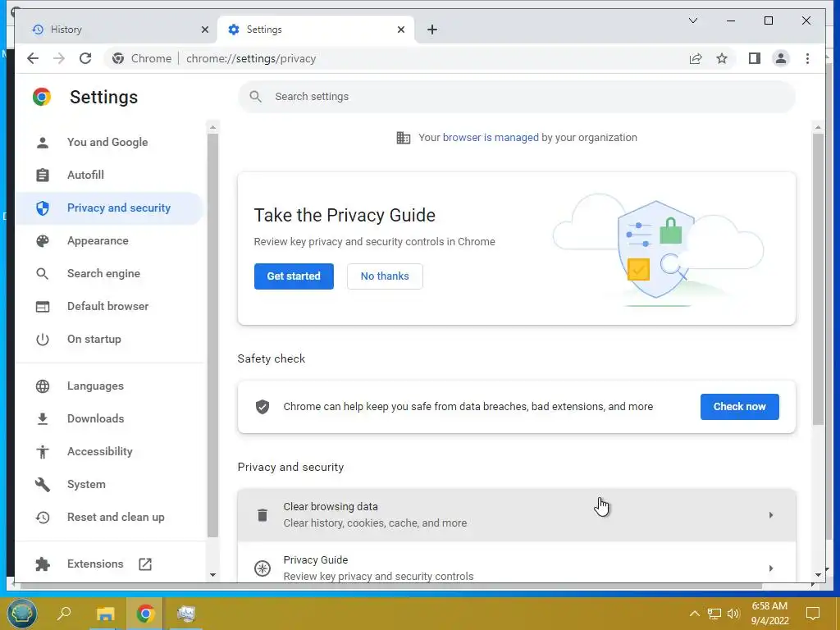Click the Chrome site info chip
Image resolution: width=840 pixels, height=630 pixels.
tap(143, 58)
